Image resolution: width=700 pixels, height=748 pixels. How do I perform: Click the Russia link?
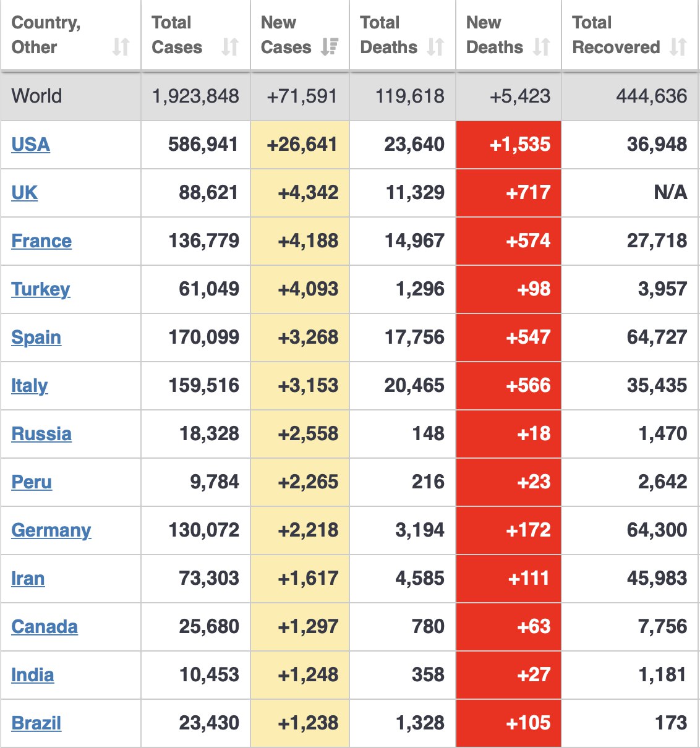[x=41, y=434]
